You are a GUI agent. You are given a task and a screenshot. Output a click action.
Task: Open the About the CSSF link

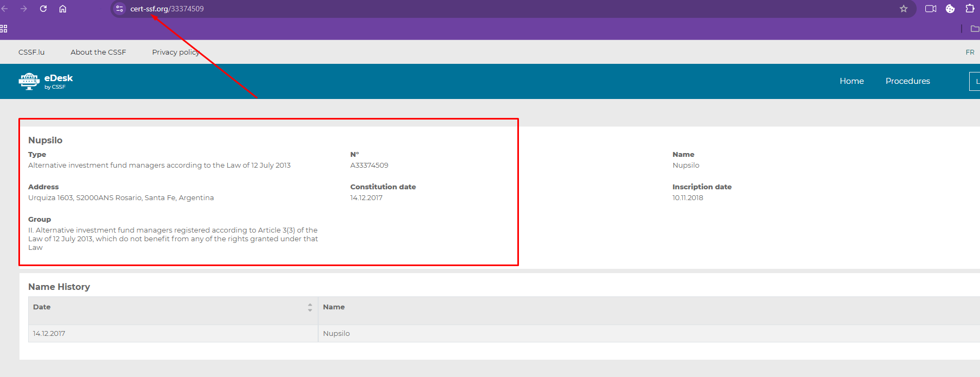click(98, 52)
